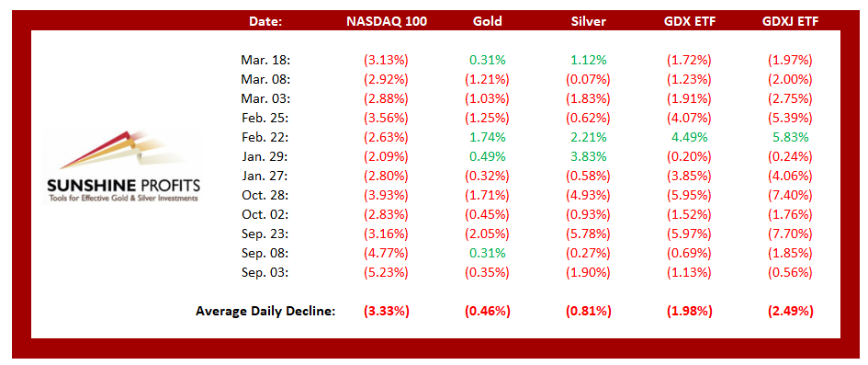Image resolution: width=868 pixels, height=365 pixels.
Task: Select the NASDAQ 100 column header
Action: tap(387, 21)
